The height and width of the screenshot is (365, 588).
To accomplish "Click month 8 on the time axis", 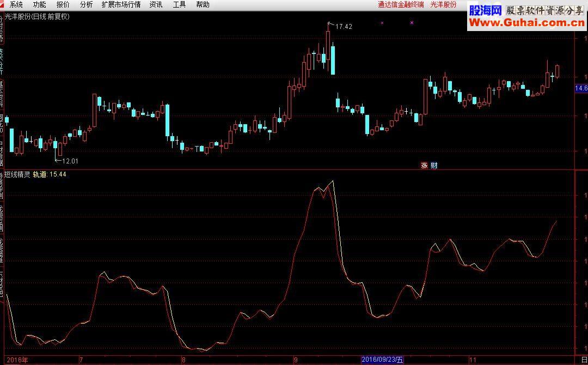I will (183, 360).
